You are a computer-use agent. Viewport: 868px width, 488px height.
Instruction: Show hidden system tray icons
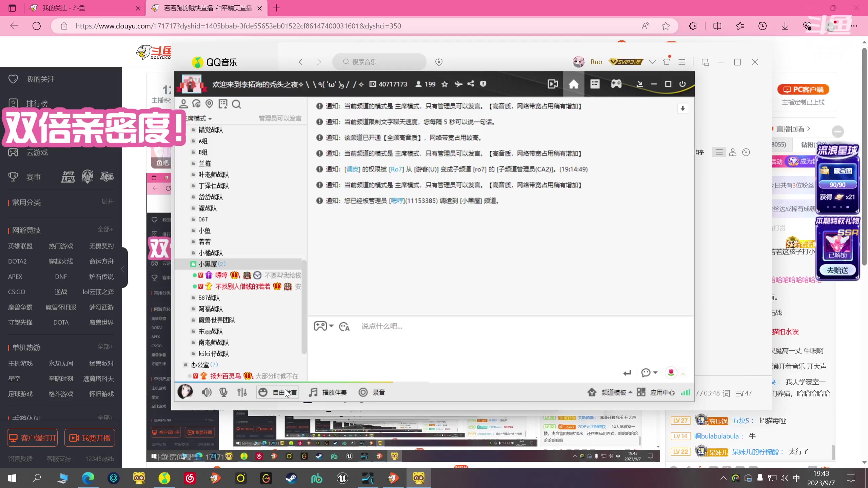pyautogui.click(x=723, y=478)
